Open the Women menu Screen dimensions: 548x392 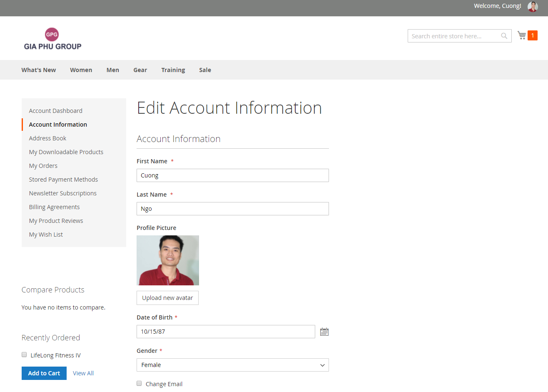pos(81,70)
